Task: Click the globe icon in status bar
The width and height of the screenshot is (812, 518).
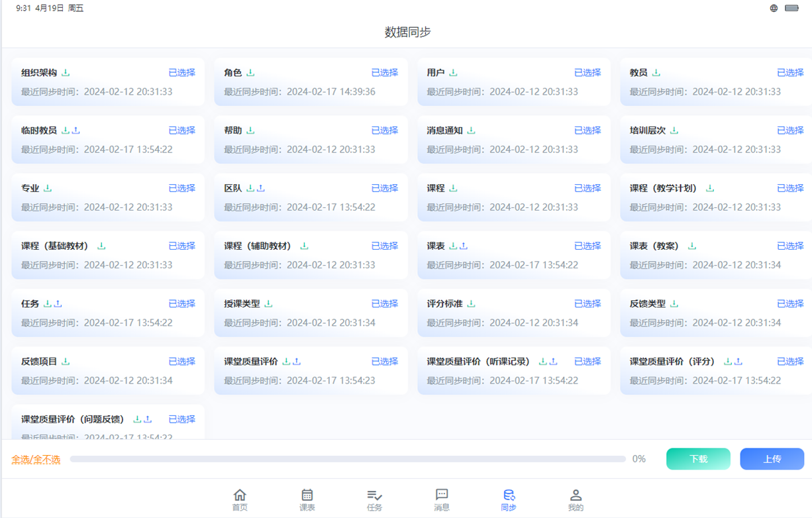Action: (774, 8)
